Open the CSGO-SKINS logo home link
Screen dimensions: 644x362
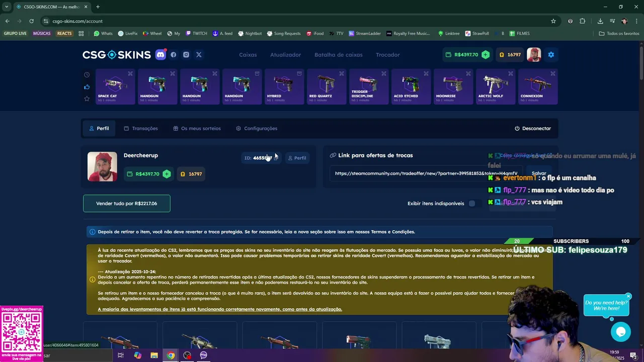pyautogui.click(x=117, y=55)
